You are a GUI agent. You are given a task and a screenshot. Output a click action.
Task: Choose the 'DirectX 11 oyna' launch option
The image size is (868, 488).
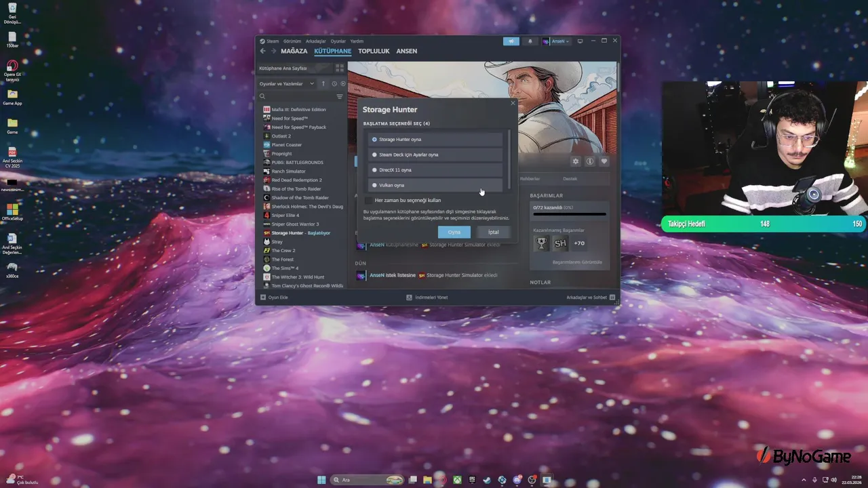pos(435,170)
